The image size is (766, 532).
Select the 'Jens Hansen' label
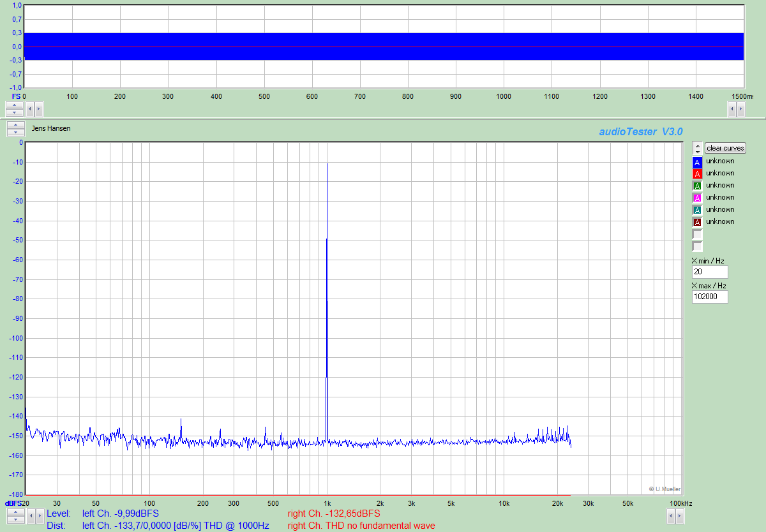51,128
